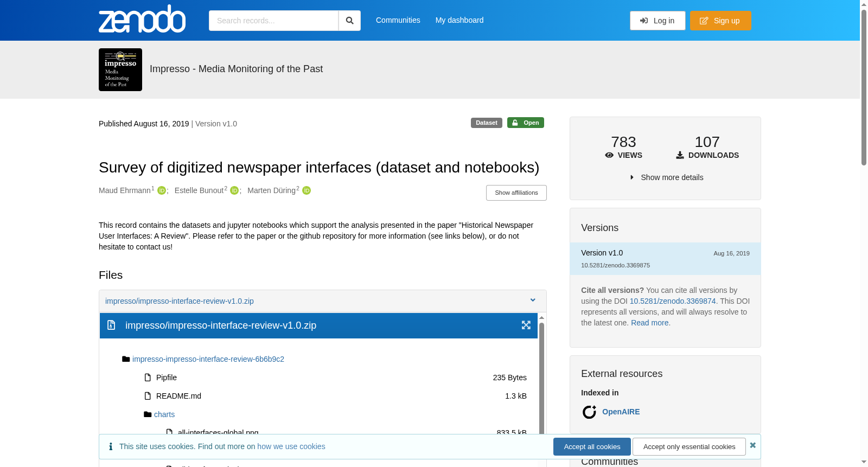Accept all cookies
This screenshot has height=467, width=868.
coord(592,446)
